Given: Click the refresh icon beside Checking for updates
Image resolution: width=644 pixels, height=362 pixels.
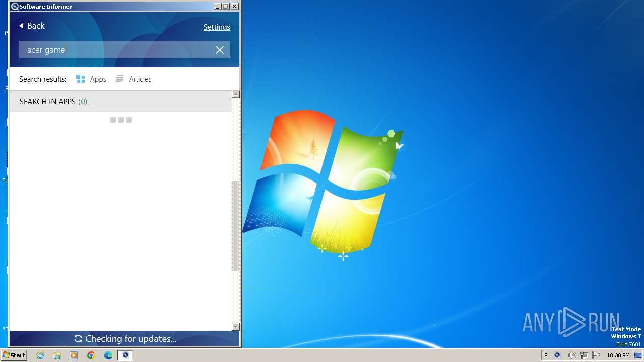Looking at the screenshot, I should pyautogui.click(x=78, y=339).
